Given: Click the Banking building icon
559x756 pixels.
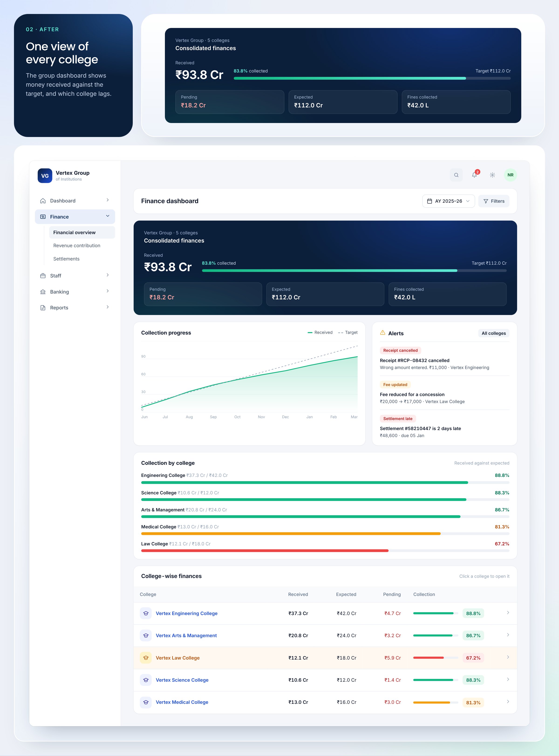Looking at the screenshot, I should [43, 292].
